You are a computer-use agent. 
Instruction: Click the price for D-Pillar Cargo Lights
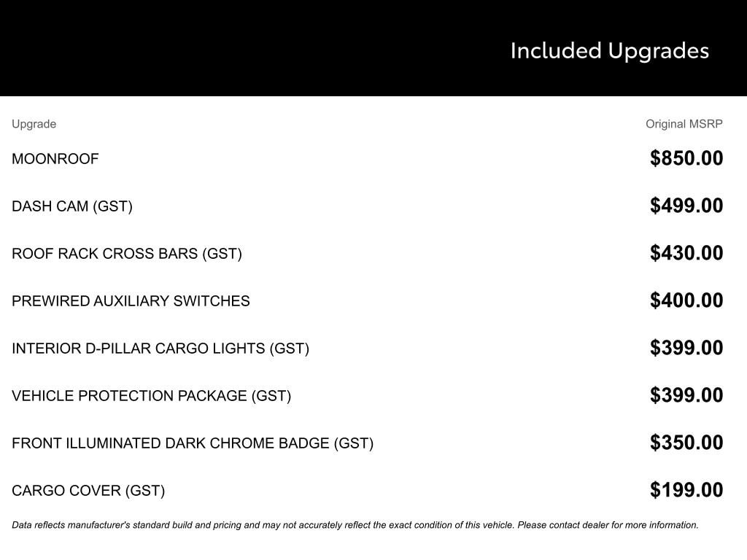[686, 348]
